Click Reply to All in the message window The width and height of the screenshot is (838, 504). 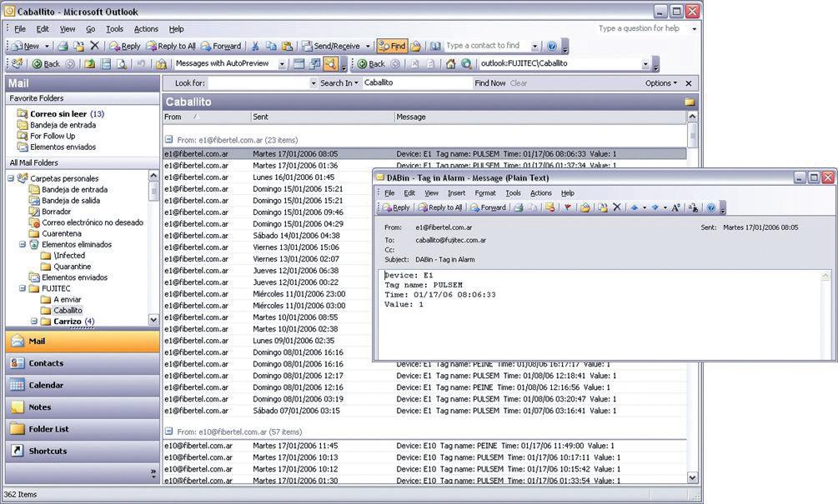pyautogui.click(x=439, y=207)
